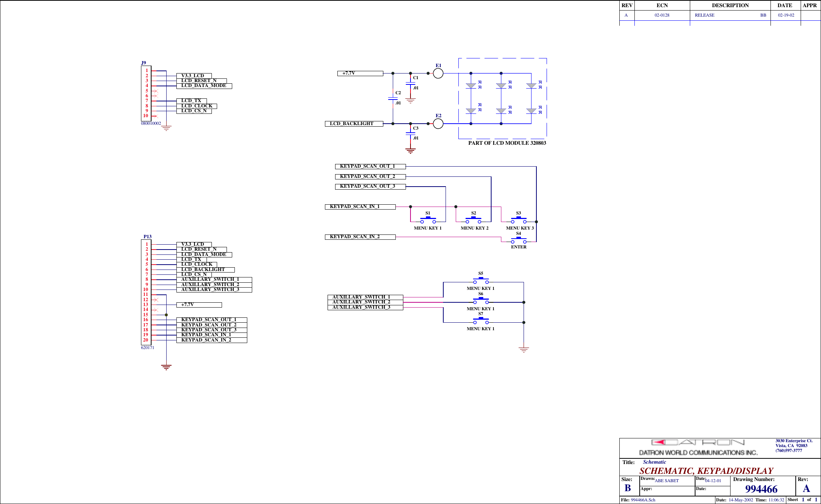Screen dimensions: 821x504
Task: Select +7.7V label on P13 pin 13
Action: point(199,305)
